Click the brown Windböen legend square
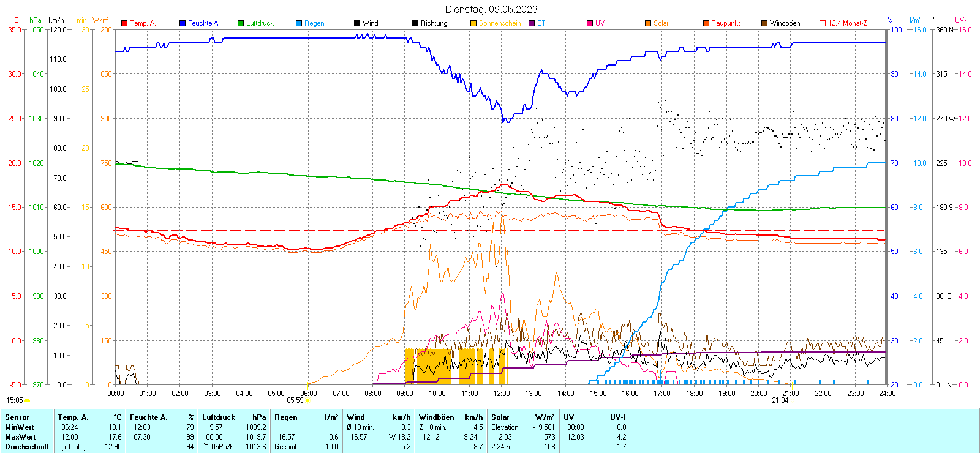980x453 pixels. coord(764,23)
